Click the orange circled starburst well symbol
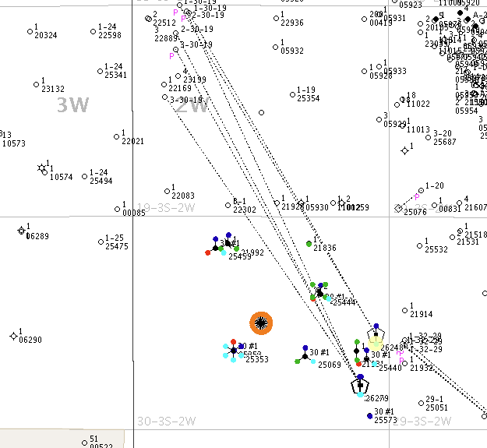 tap(261, 322)
